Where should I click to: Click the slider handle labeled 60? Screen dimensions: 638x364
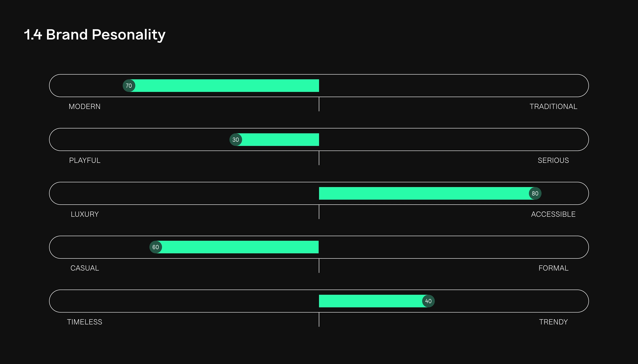pyautogui.click(x=156, y=247)
